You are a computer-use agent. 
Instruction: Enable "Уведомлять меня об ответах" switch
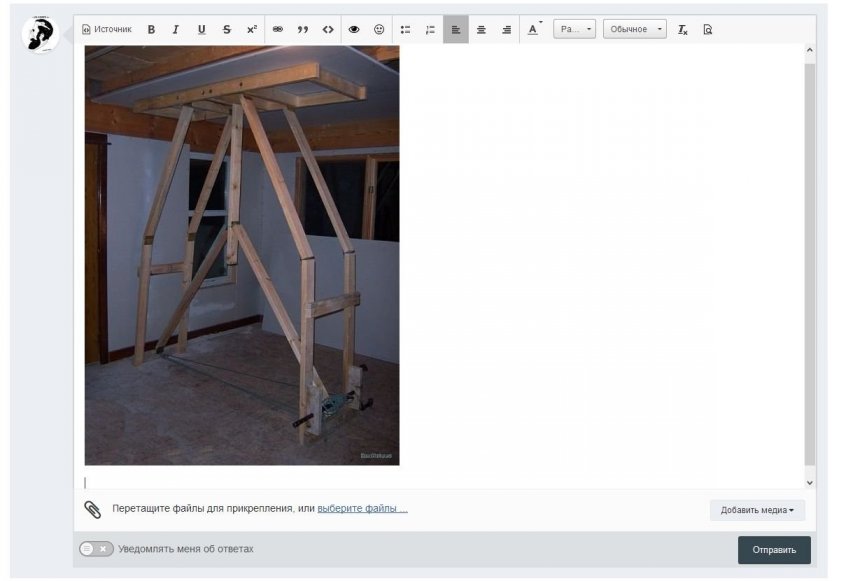coord(96,549)
